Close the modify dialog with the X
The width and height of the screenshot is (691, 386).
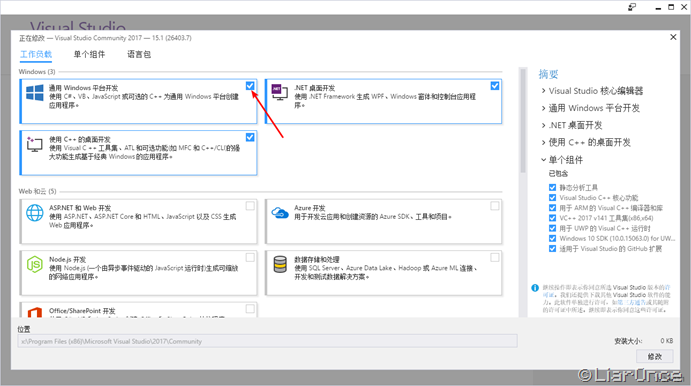point(673,37)
